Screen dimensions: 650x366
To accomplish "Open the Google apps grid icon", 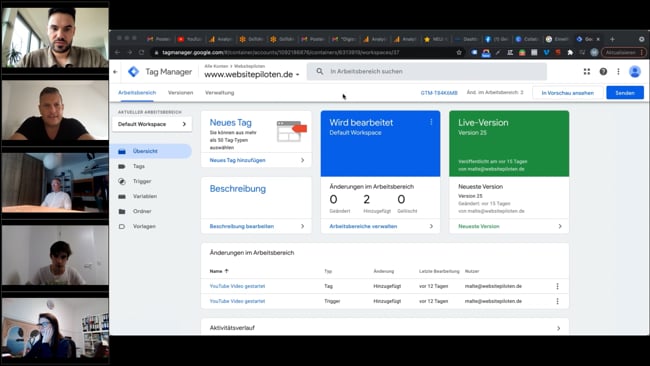I will pyautogui.click(x=587, y=71).
